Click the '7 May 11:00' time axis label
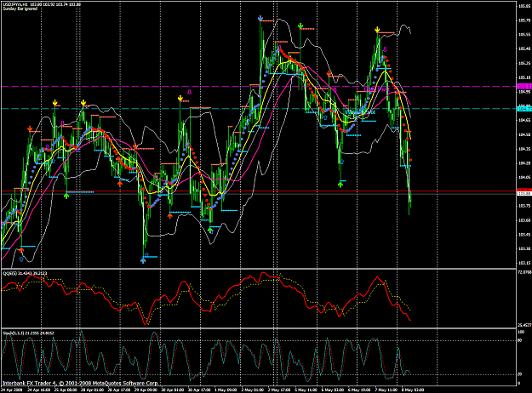Screen dimensions: 532x393 point(386,390)
